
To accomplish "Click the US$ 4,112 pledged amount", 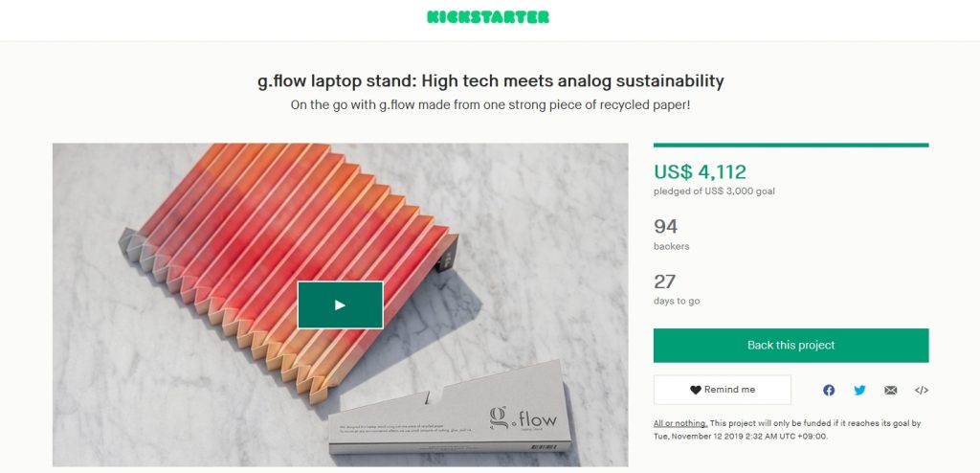I will tap(700, 171).
